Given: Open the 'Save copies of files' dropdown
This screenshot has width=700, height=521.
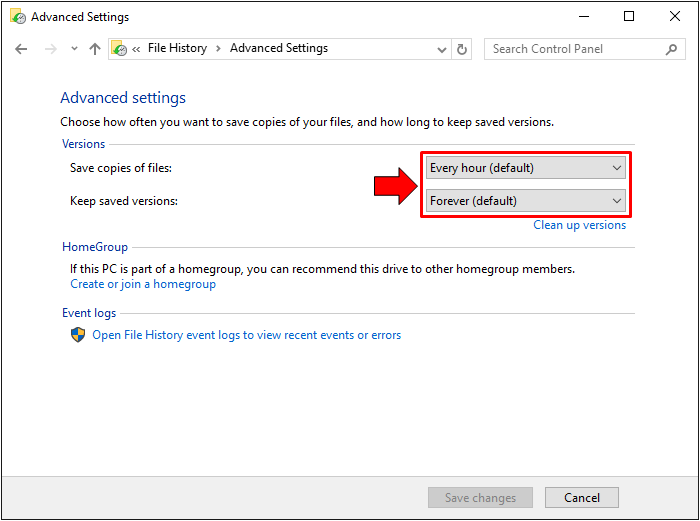Looking at the screenshot, I should pos(526,168).
